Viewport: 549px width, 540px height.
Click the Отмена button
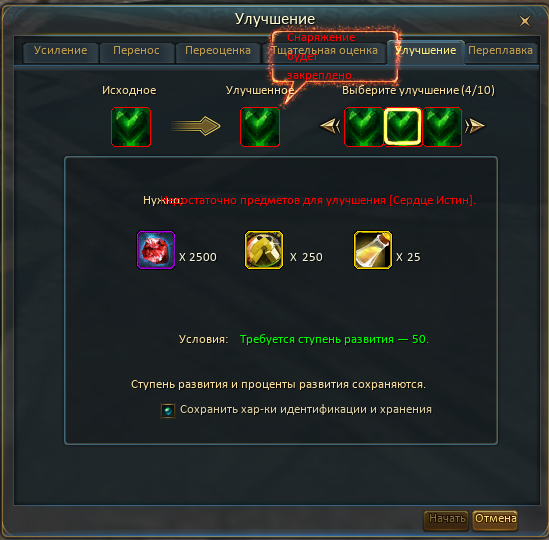click(495, 519)
